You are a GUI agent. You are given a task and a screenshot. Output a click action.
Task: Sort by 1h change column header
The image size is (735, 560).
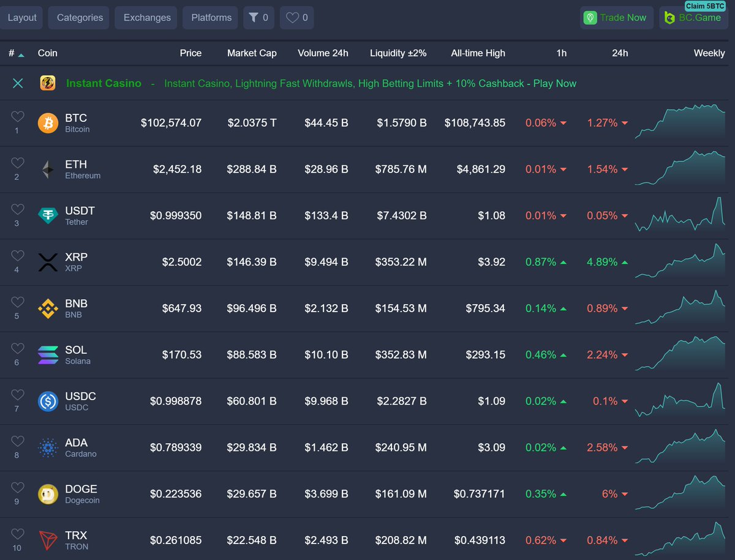coord(561,53)
